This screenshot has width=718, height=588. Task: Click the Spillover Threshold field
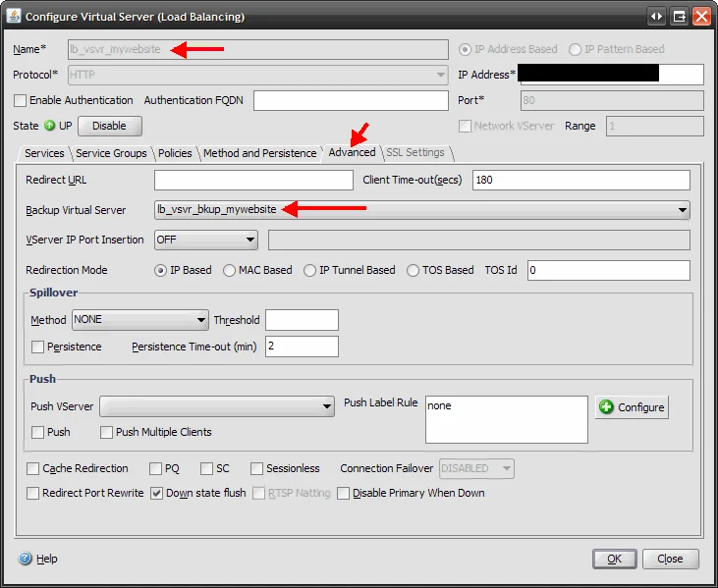coord(302,320)
